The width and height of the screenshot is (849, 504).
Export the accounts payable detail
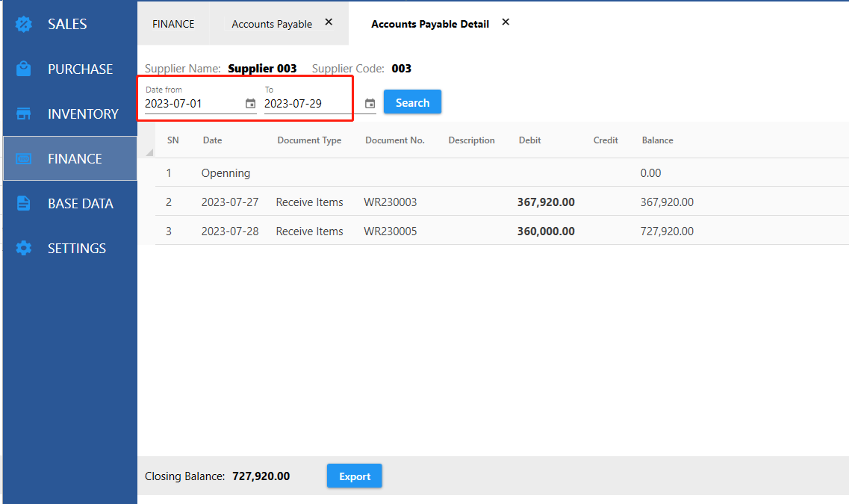pos(354,476)
